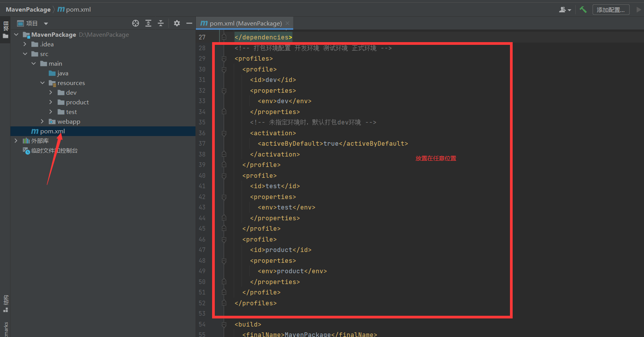The width and height of the screenshot is (644, 337).
Task: Toggle fold marker at <activation> line 36
Action: coord(224,133)
